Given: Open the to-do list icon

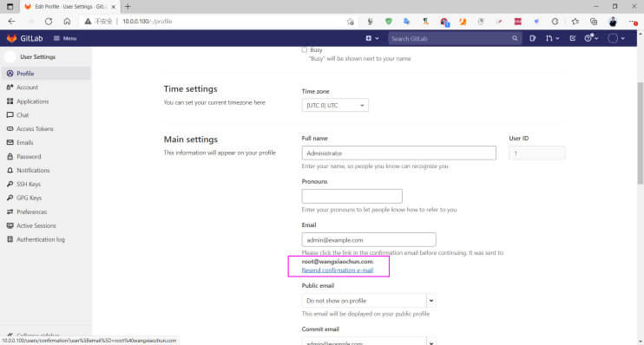Looking at the screenshot, I should pyautogui.click(x=573, y=38).
